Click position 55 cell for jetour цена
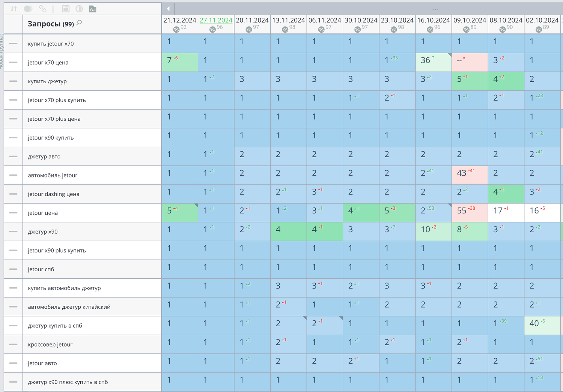Viewport: 563px width, 392px height. point(470,213)
